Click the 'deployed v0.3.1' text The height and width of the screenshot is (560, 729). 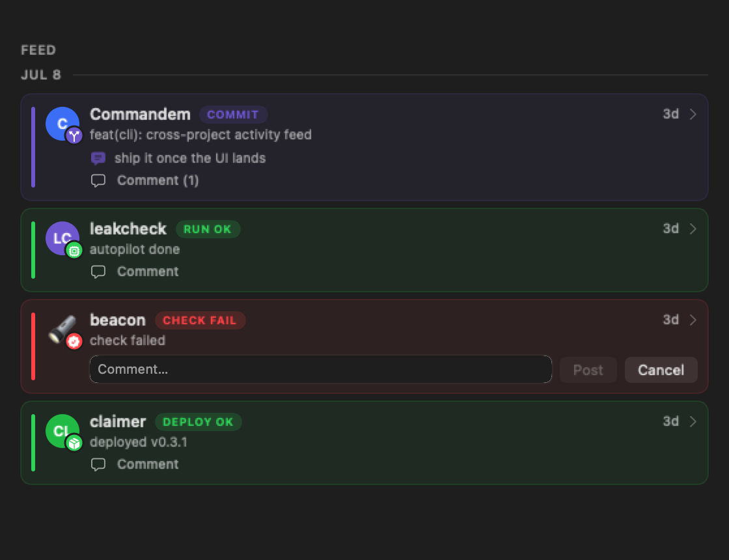pyautogui.click(x=139, y=442)
